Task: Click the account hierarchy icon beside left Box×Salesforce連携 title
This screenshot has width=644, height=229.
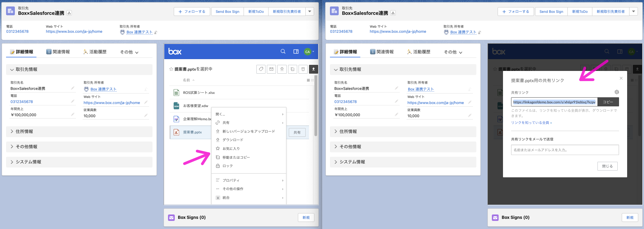Action: [x=69, y=13]
